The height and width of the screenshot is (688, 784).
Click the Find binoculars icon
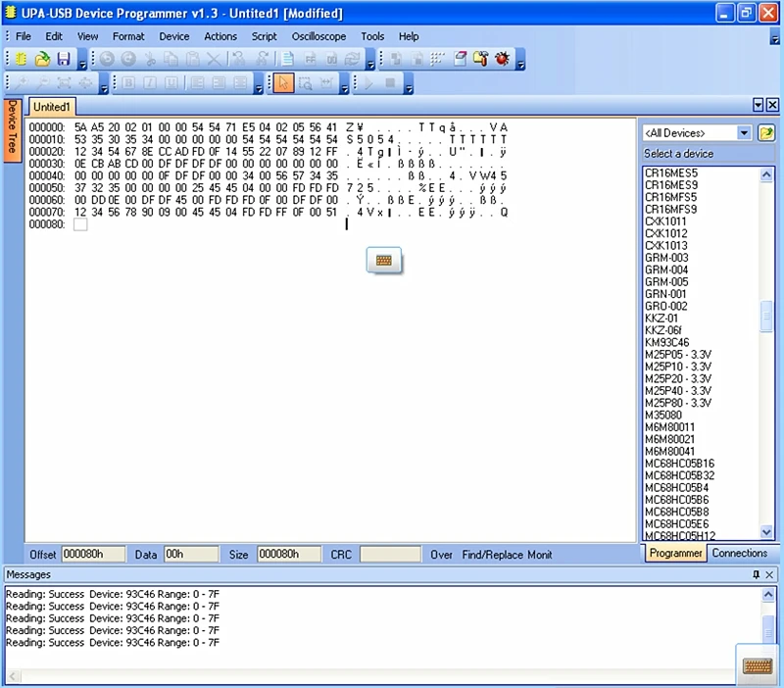click(x=239, y=59)
